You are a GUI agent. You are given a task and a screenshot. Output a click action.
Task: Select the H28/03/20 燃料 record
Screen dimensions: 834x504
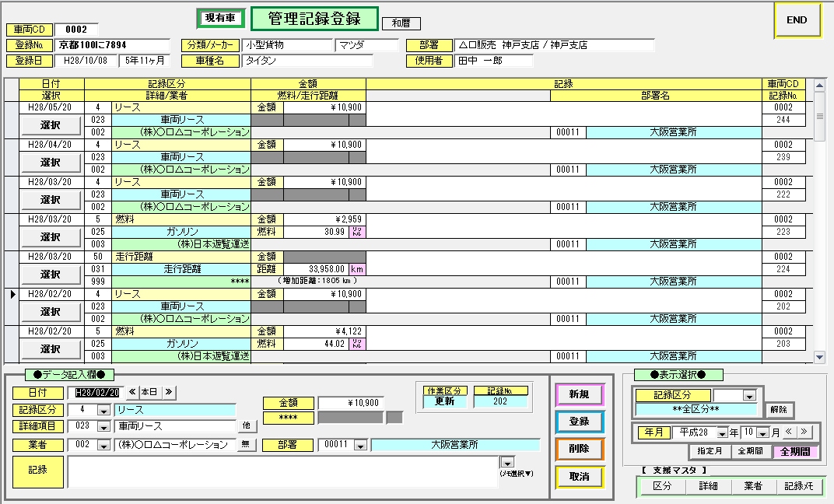click(51, 237)
